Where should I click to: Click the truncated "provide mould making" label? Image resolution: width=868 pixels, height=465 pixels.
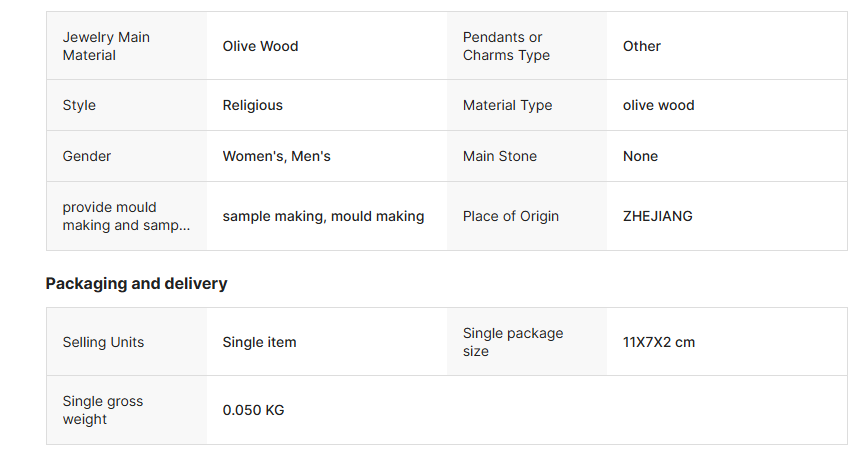(126, 216)
